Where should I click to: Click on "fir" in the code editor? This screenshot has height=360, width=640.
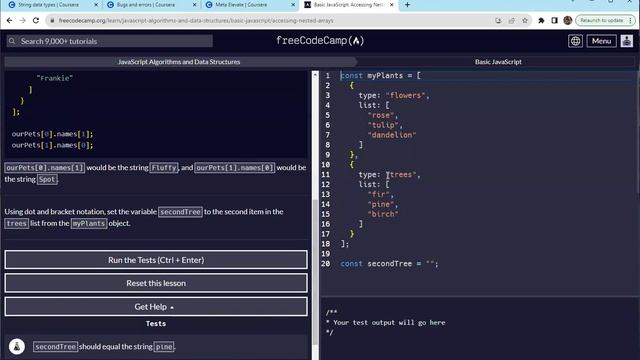[380, 194]
